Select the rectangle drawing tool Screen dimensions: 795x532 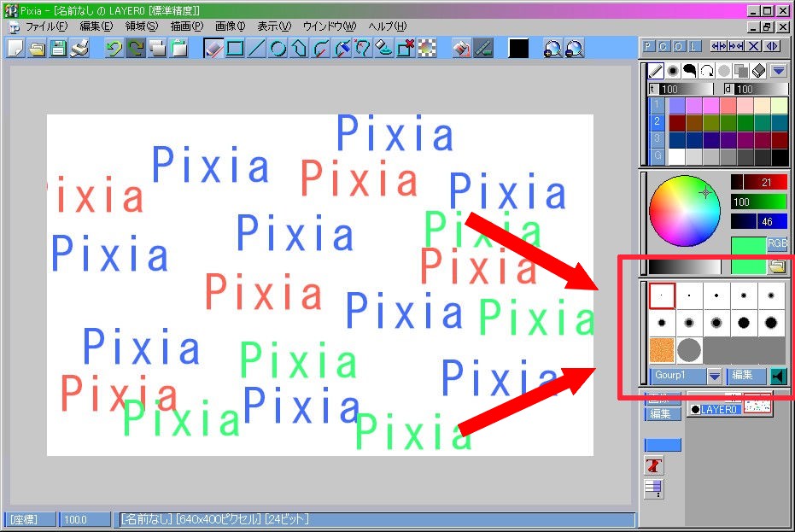pyautogui.click(x=235, y=49)
